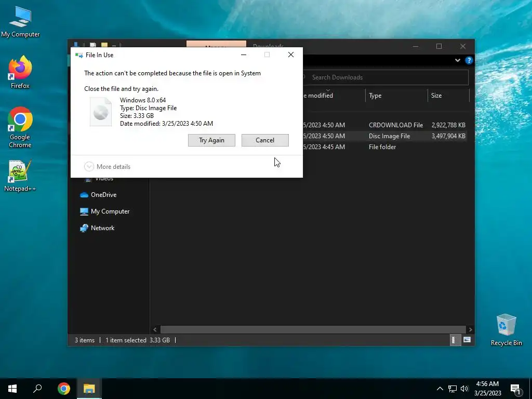Click the Windows 8.0 x64 disc image icon

[101, 112]
